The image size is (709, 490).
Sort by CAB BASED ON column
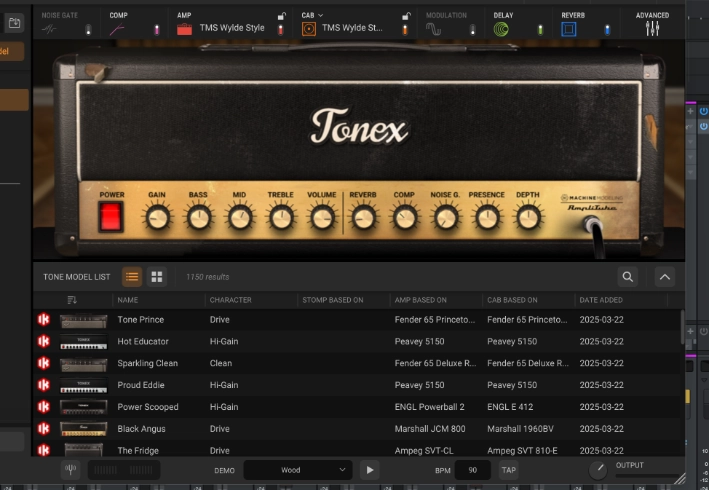(x=512, y=300)
